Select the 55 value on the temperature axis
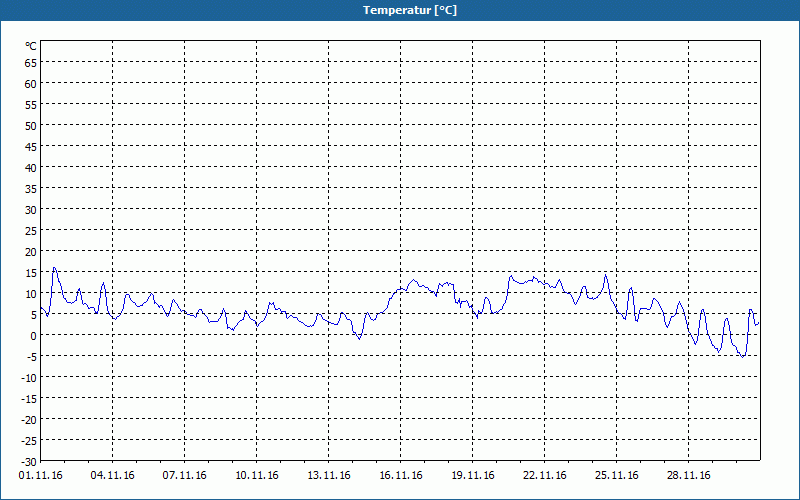 click(31, 105)
